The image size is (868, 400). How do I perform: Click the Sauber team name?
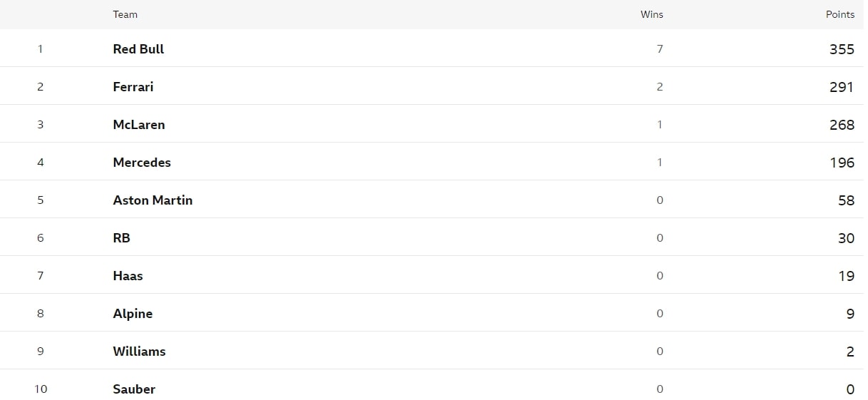[x=134, y=389]
